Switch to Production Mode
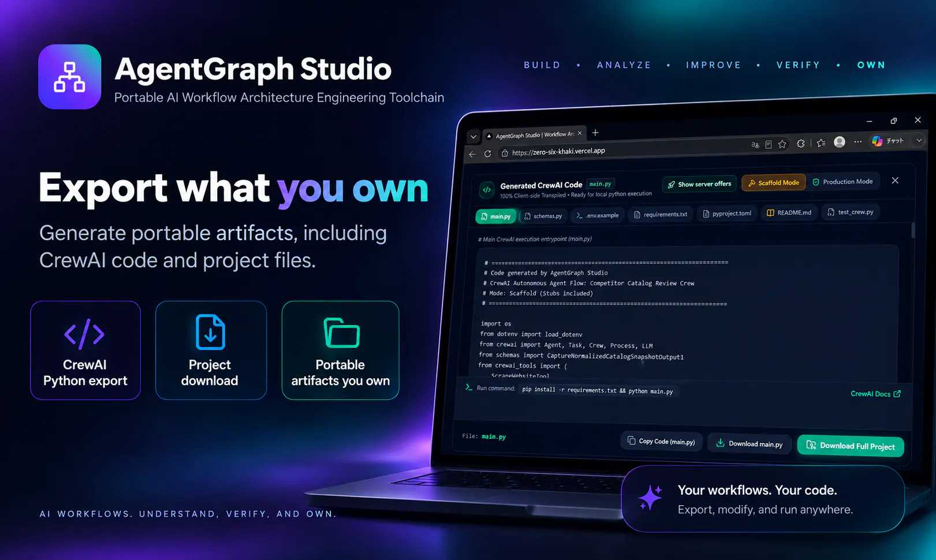 coord(842,181)
